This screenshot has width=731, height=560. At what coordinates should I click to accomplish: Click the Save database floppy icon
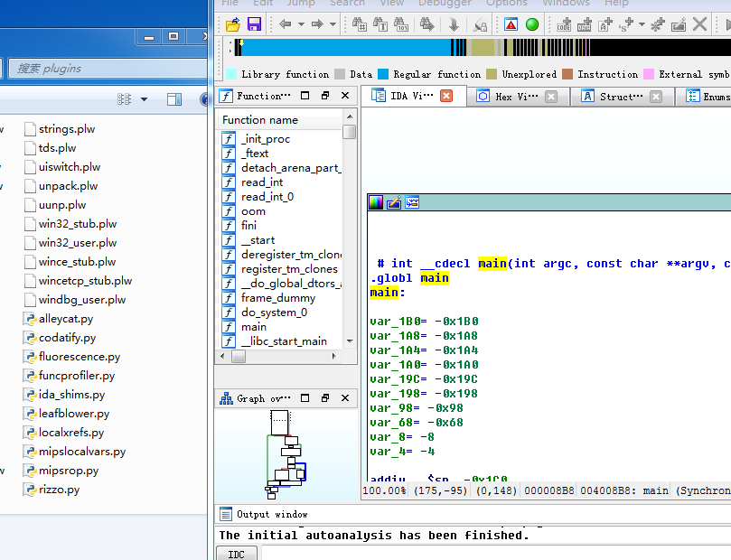pyautogui.click(x=254, y=24)
